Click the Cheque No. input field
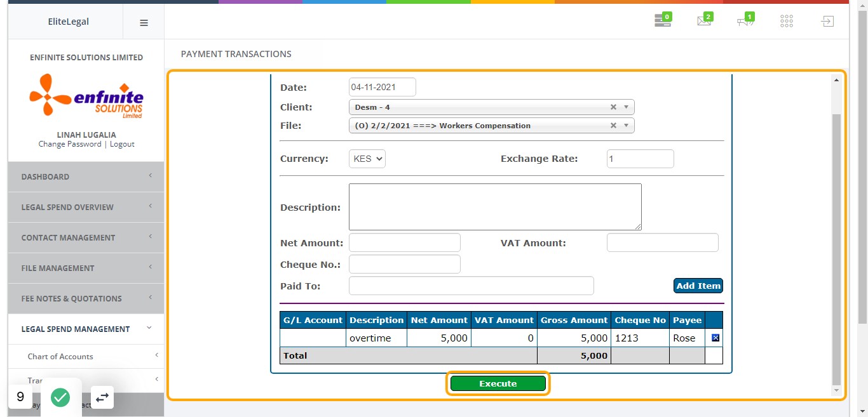 click(405, 264)
